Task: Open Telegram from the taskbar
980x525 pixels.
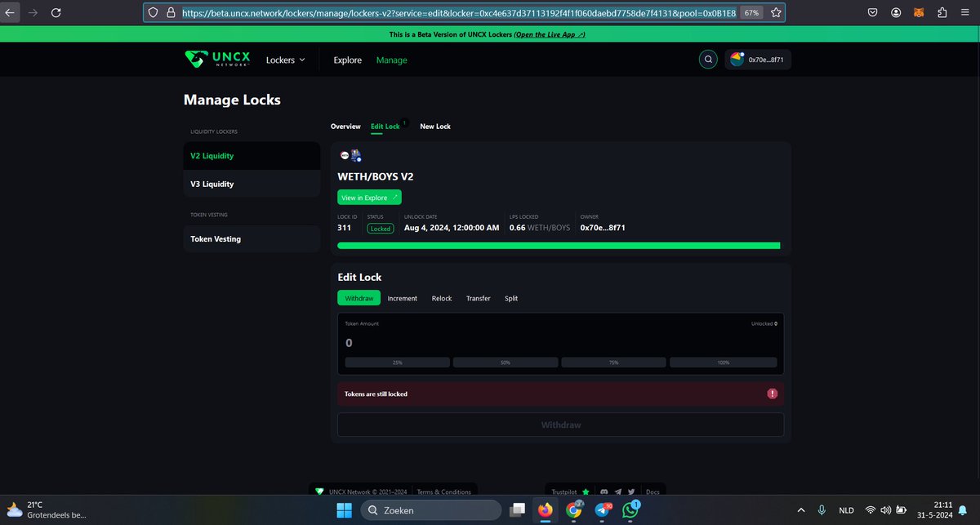Action: pyautogui.click(x=603, y=510)
